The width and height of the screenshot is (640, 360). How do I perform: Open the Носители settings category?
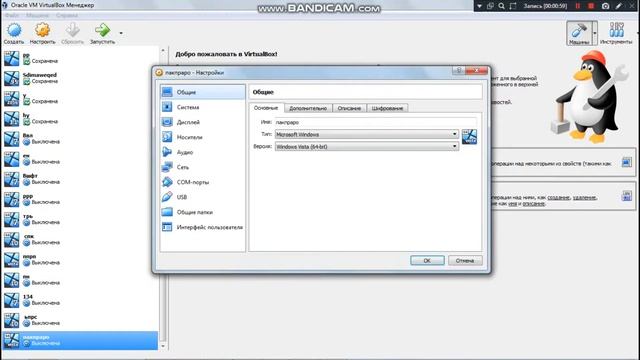[203, 137]
